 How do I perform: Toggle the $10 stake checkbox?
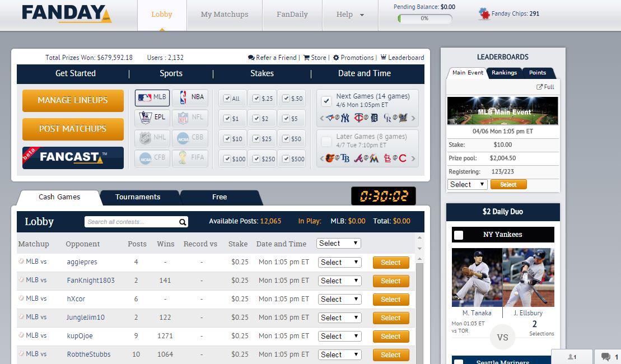point(227,138)
